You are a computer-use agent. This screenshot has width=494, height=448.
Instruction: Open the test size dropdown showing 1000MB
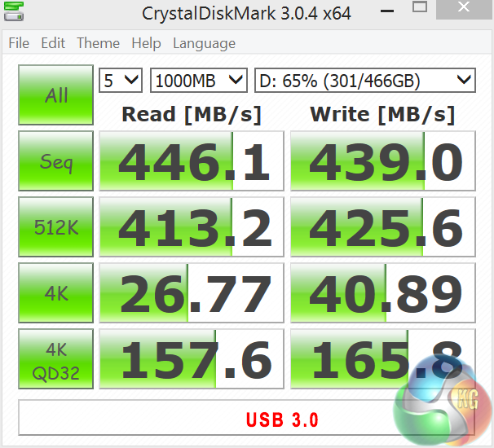tap(199, 81)
